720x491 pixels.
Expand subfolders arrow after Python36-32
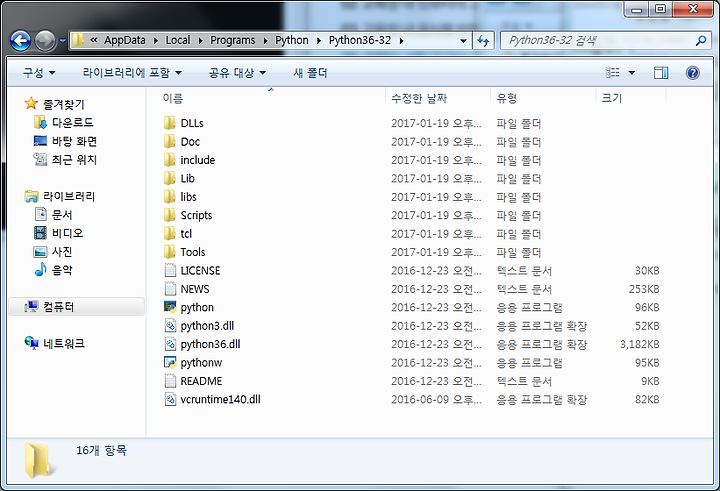point(401,40)
